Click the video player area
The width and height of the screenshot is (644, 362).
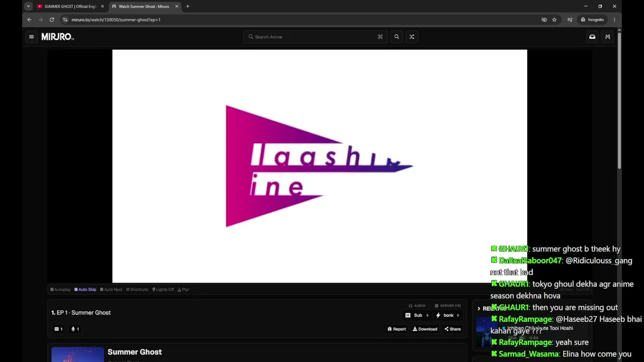pyautogui.click(x=319, y=166)
